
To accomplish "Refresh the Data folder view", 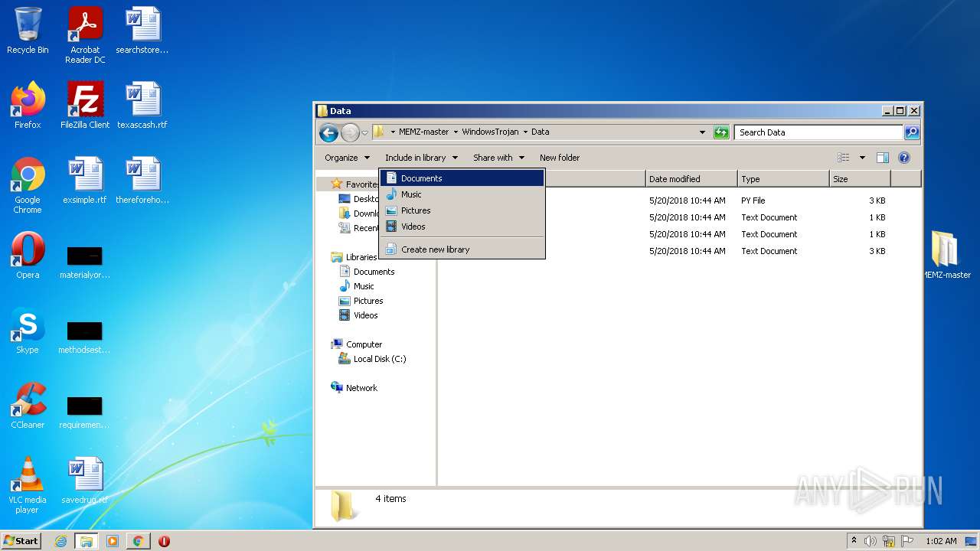I will click(x=721, y=132).
